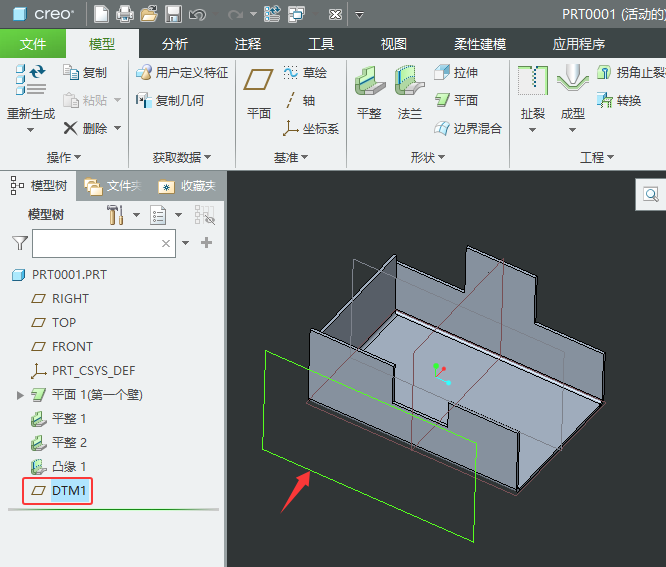Click the Undo arrow icon
666x567 pixels.
click(x=198, y=15)
